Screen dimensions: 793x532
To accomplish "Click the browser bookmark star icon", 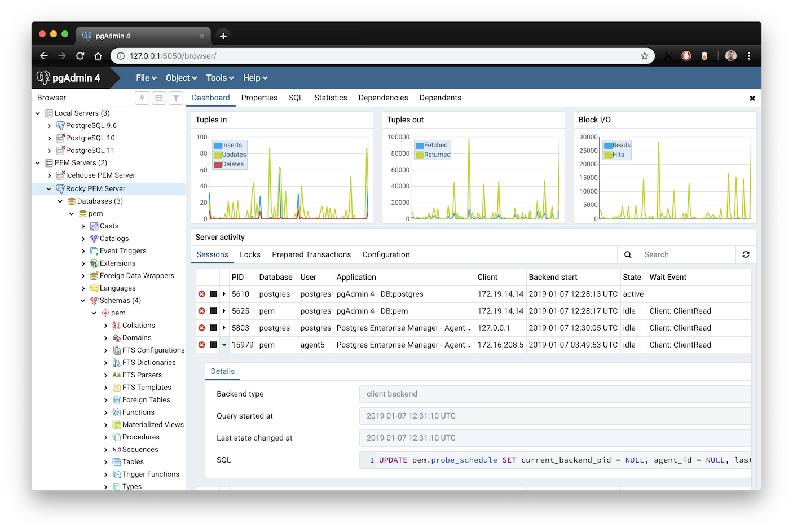I will 645,56.
